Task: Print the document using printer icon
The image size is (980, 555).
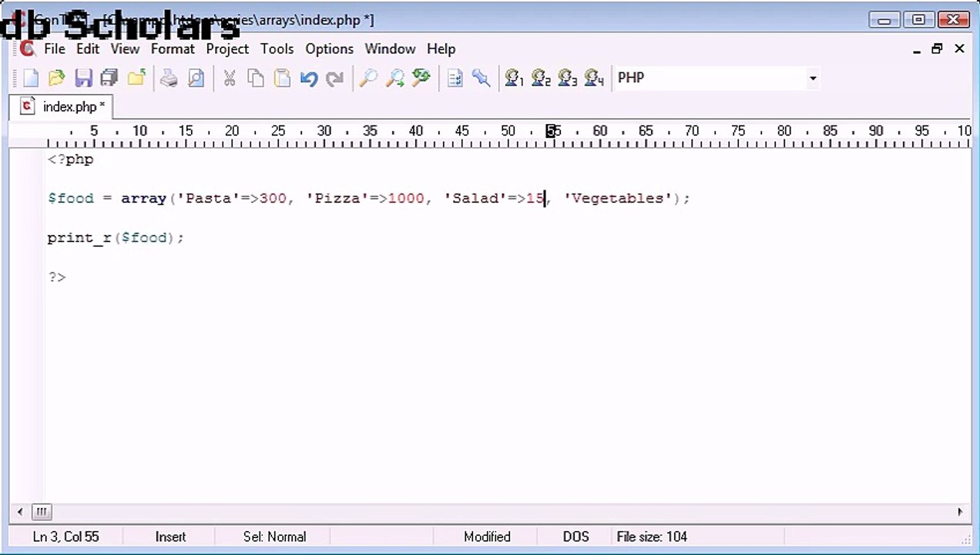Action: [x=169, y=78]
